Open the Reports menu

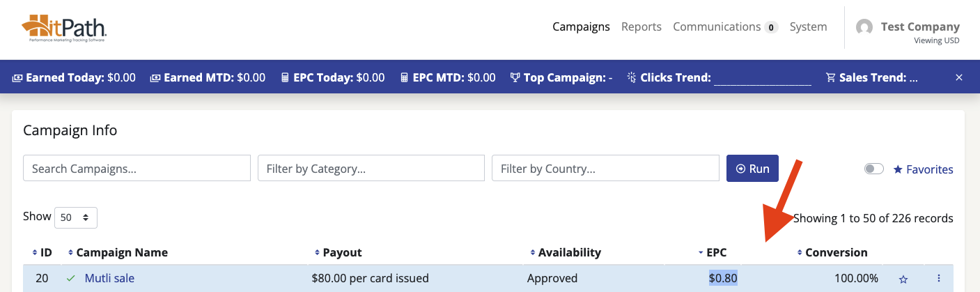tap(641, 27)
